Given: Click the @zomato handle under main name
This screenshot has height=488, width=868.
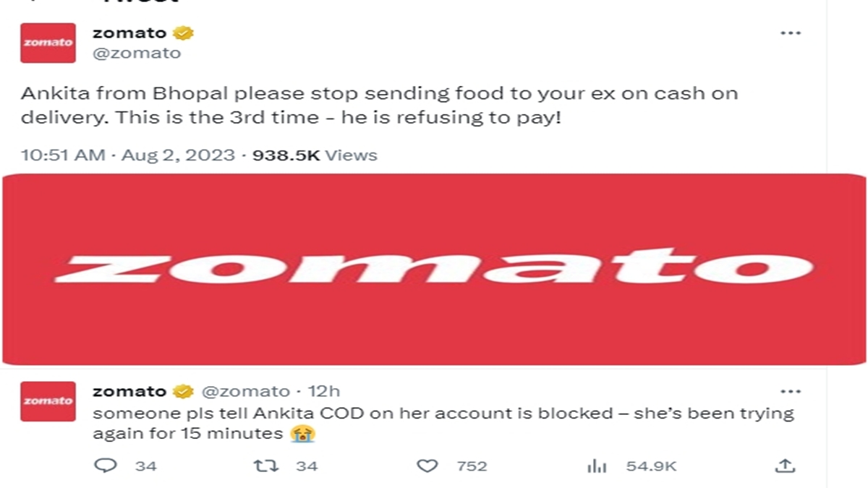Looking at the screenshot, I should click(137, 53).
